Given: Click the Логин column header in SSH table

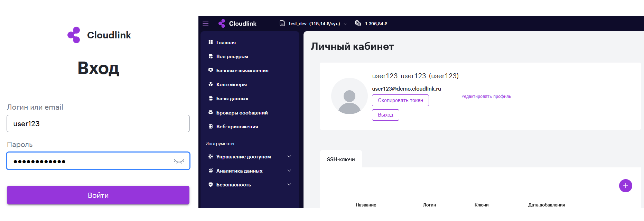Looking at the screenshot, I should pyautogui.click(x=429, y=205).
